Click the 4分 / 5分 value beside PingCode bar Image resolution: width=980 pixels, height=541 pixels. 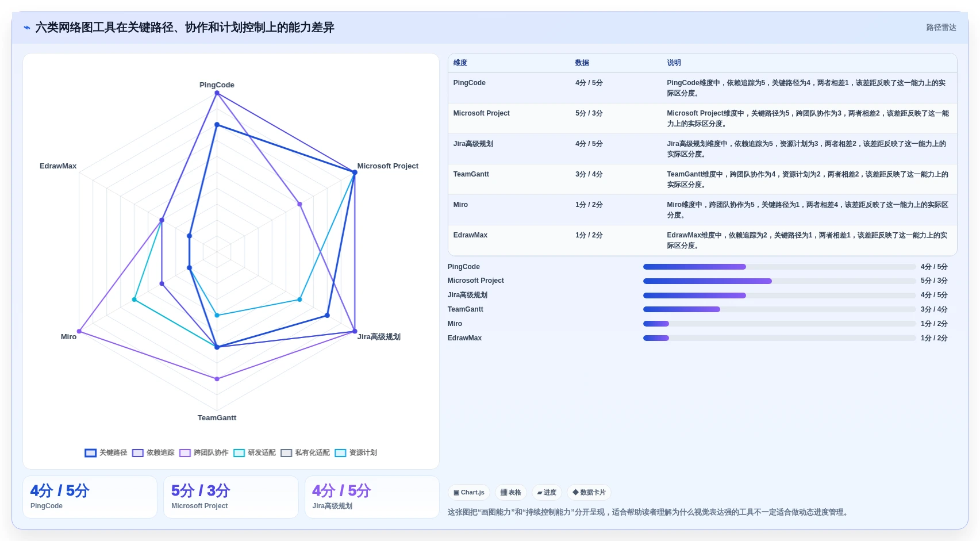[x=934, y=267]
